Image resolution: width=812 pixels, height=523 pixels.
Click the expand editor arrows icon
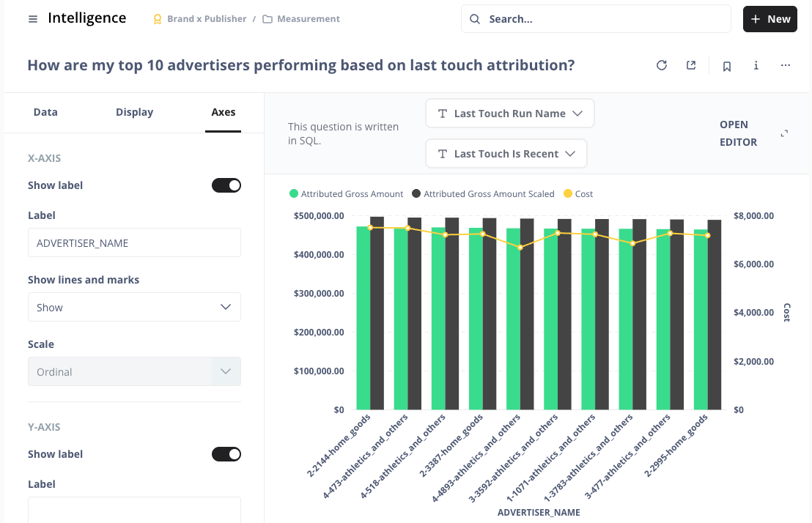tap(784, 133)
